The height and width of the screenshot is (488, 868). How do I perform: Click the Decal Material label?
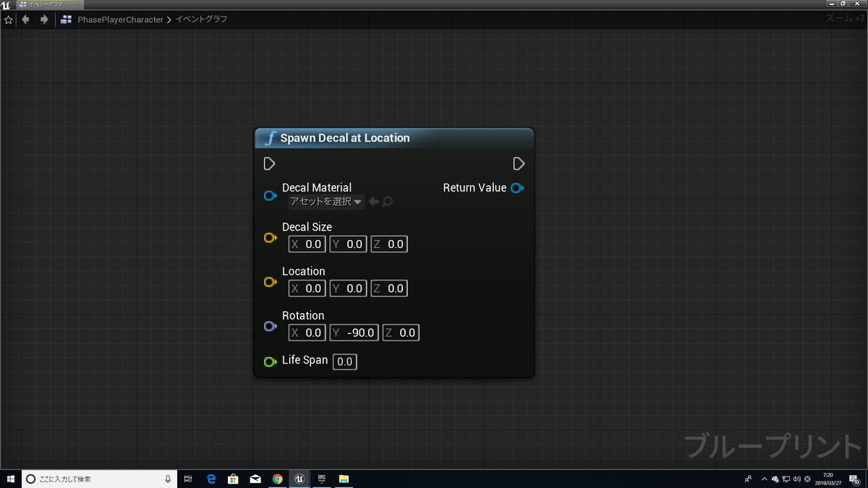click(x=317, y=188)
